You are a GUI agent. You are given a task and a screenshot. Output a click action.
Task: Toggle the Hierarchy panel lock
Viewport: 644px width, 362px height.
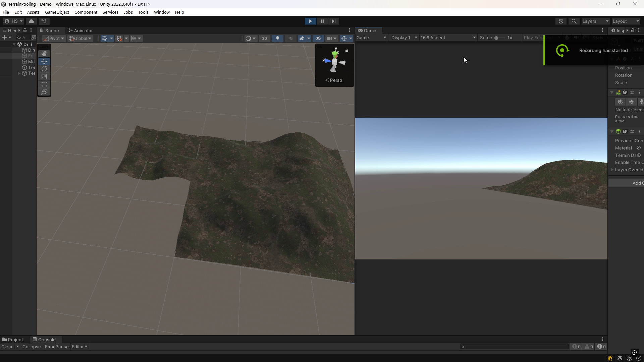click(25, 30)
